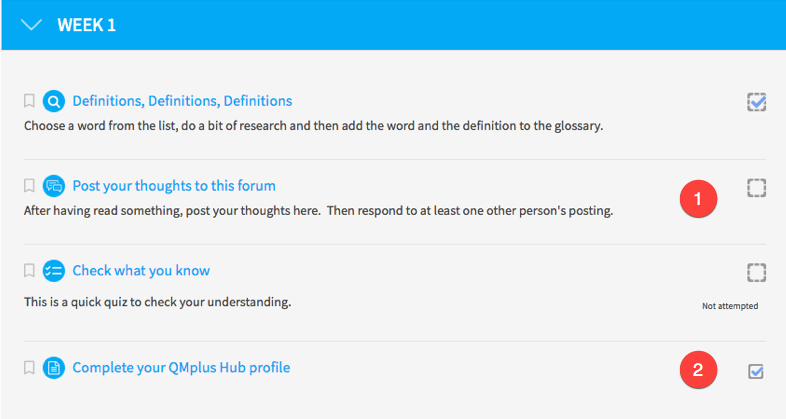Click the red number 2 marker
This screenshot has width=786, height=419.
698,370
